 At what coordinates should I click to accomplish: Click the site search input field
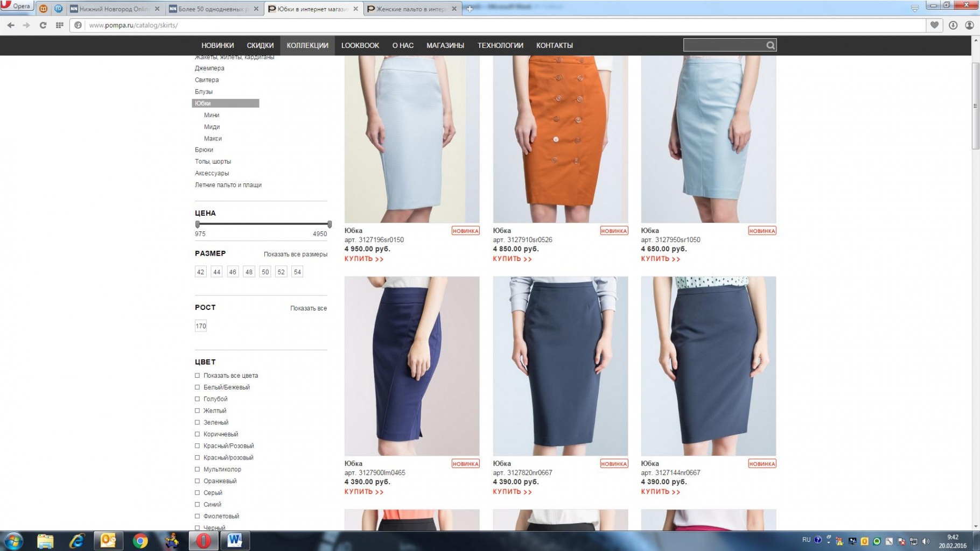point(724,45)
